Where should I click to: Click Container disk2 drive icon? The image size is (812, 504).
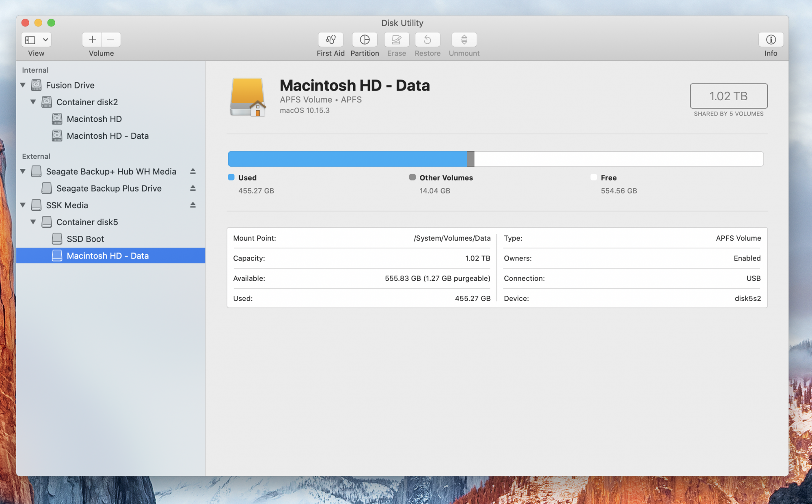tap(47, 102)
